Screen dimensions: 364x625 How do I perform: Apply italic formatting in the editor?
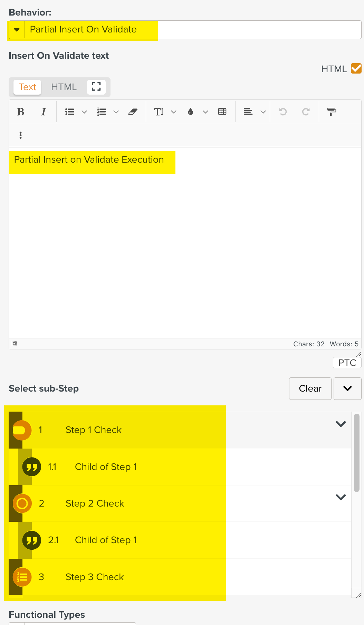point(43,112)
